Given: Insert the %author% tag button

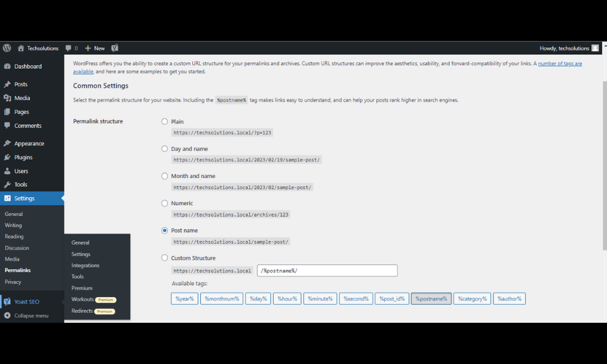Looking at the screenshot, I should coord(509,298).
